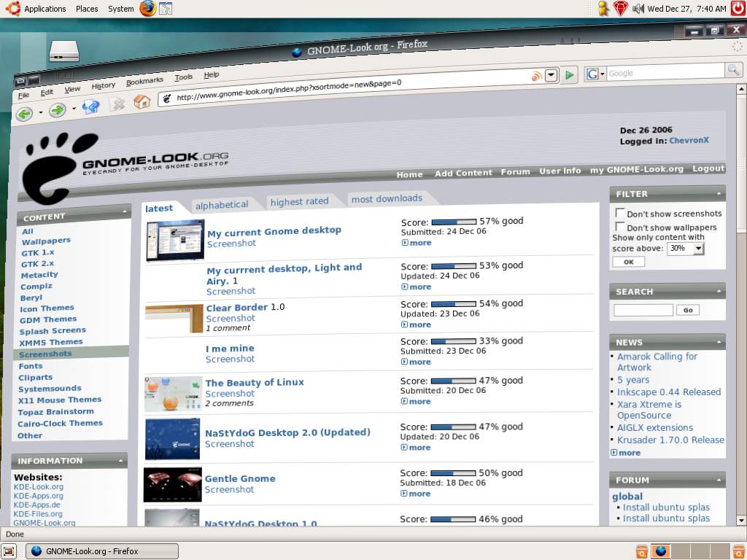Open the Wallpapers category link
This screenshot has width=747, height=560.
(x=46, y=241)
